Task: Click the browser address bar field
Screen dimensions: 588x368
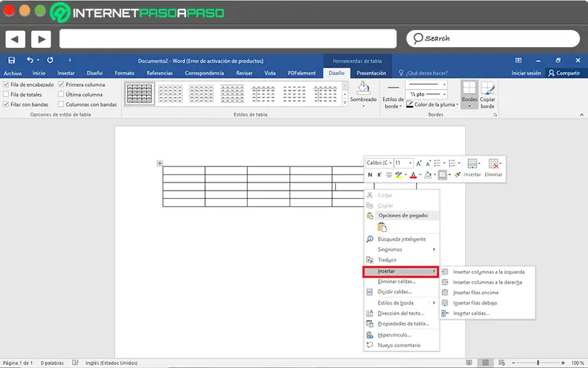Action: [228, 39]
